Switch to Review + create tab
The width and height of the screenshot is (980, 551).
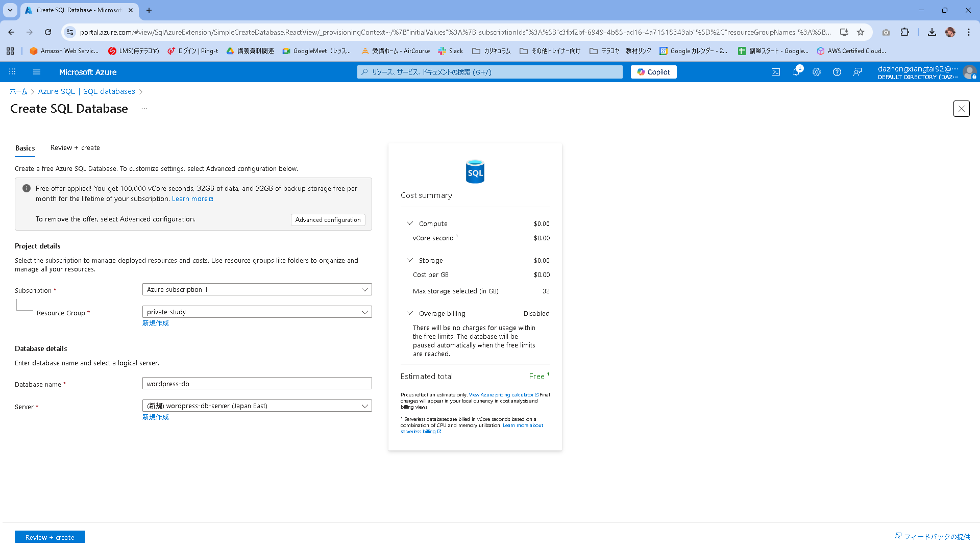(x=75, y=148)
